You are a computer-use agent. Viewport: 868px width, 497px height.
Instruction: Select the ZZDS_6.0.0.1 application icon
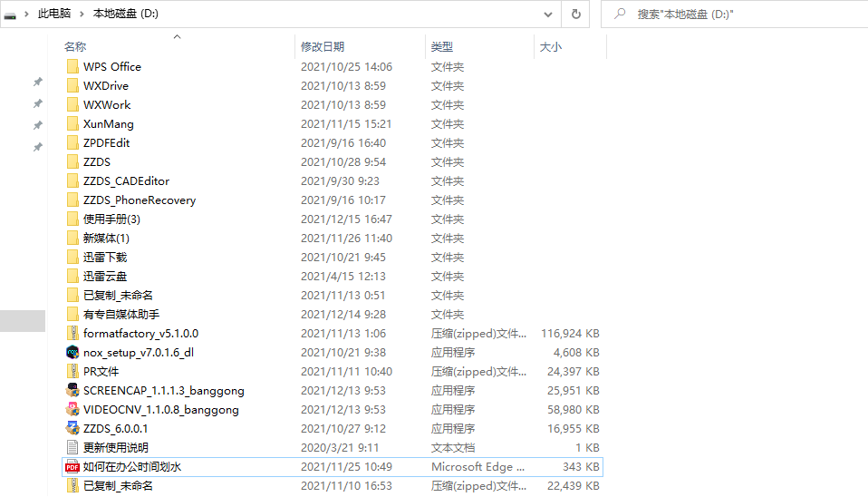tap(72, 428)
